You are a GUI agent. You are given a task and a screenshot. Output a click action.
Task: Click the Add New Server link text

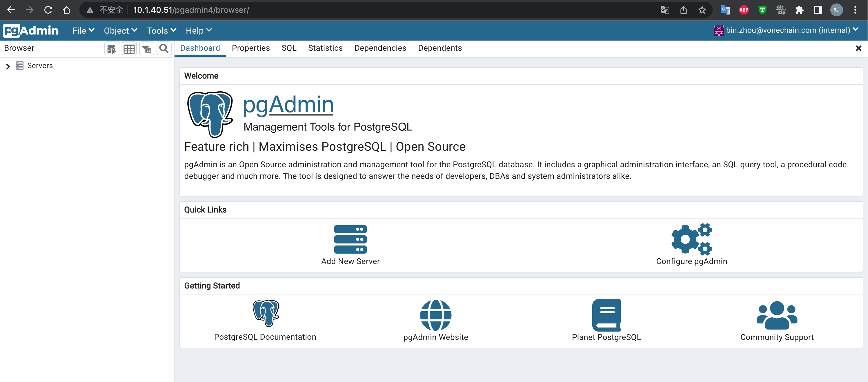pos(351,261)
